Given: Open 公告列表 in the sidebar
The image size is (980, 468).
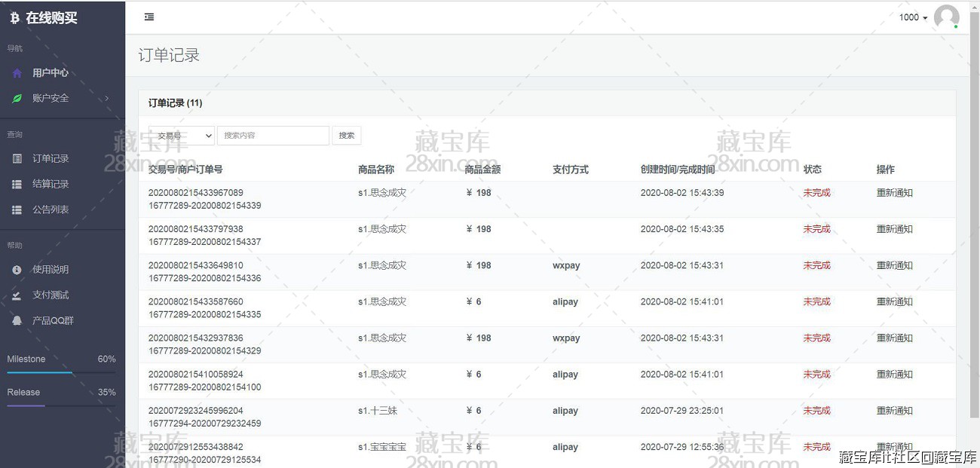Looking at the screenshot, I should 51,210.
